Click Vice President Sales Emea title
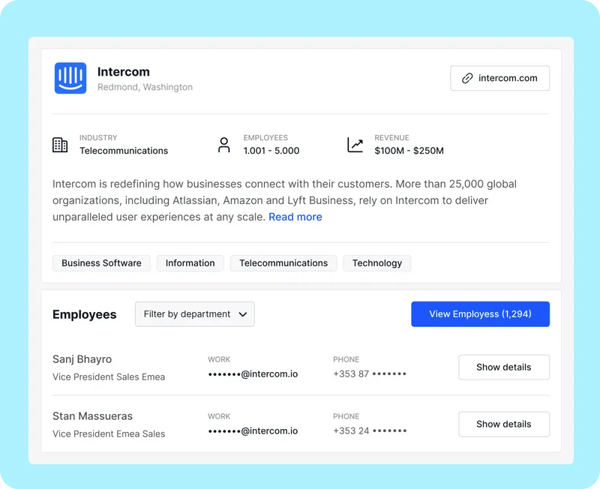Viewport: 600px width, 489px height. point(109,377)
